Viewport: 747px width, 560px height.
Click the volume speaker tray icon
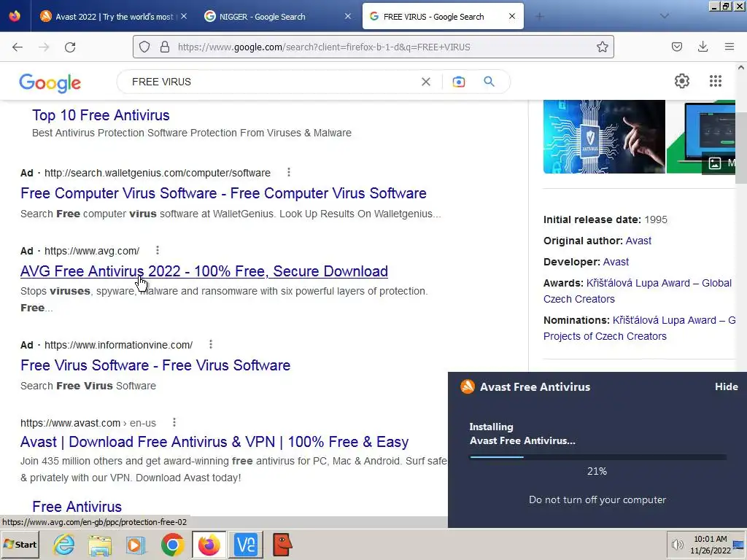pos(677,545)
